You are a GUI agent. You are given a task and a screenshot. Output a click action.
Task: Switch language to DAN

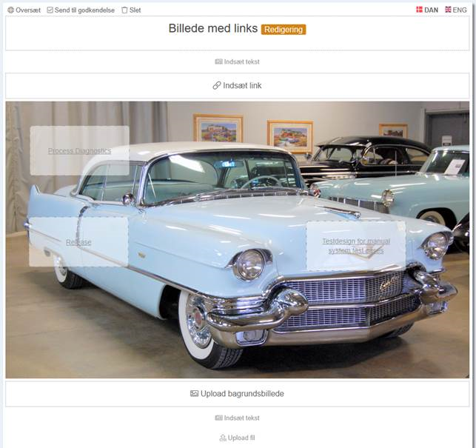pyautogui.click(x=427, y=10)
